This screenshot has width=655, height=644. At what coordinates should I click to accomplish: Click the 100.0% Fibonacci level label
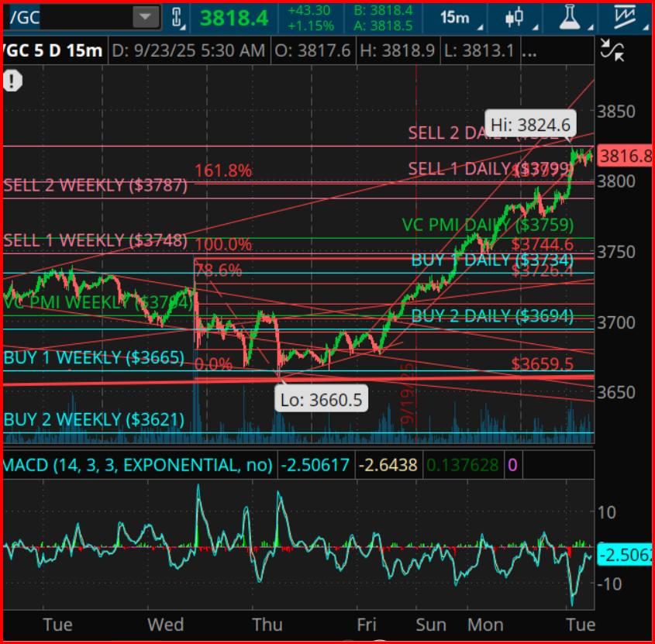(223, 244)
